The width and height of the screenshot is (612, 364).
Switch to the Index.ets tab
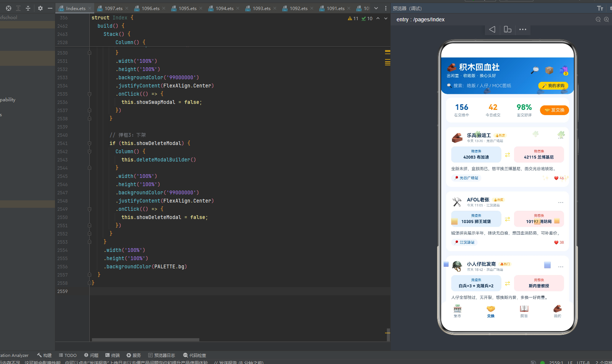[76, 8]
